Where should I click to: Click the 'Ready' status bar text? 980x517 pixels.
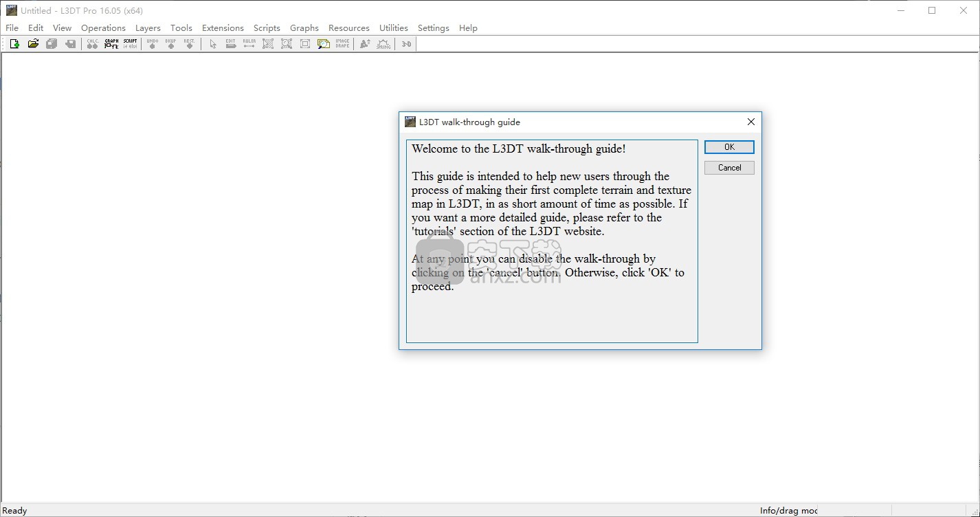(x=15, y=511)
